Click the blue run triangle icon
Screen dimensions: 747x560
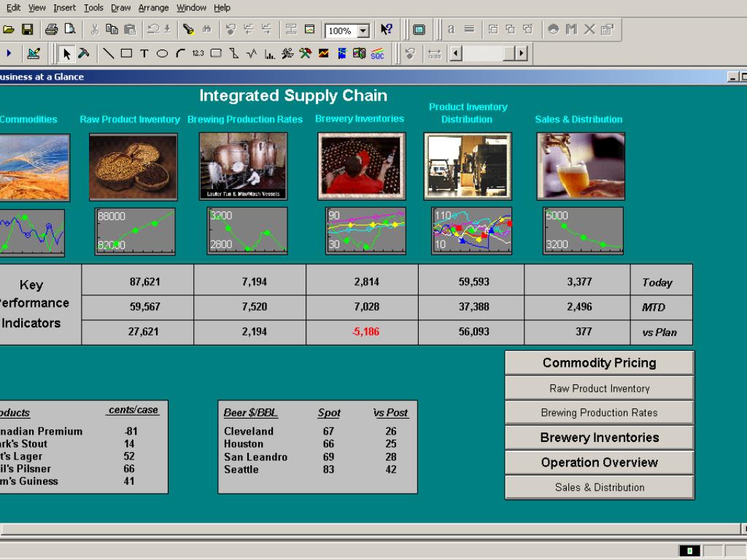(x=9, y=53)
